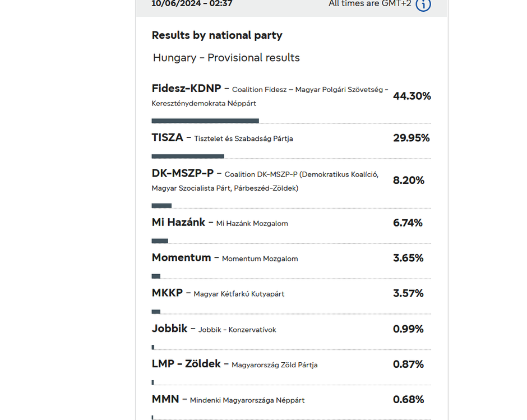
Task: Click the Fidesz-KDNP result bar
Action: (x=205, y=121)
